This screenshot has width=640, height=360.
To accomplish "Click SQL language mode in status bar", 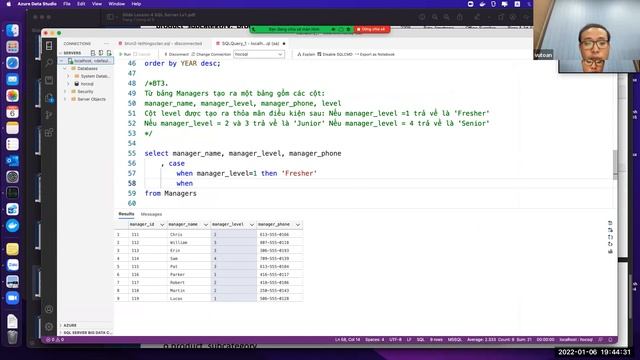I will point(420,340).
